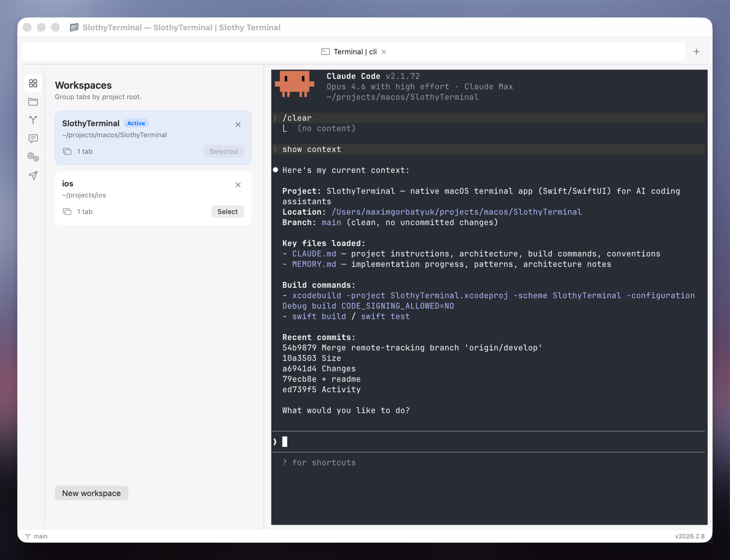Image resolution: width=730 pixels, height=560 pixels.
Task: Close the Terminal | cli tab
Action: (384, 52)
